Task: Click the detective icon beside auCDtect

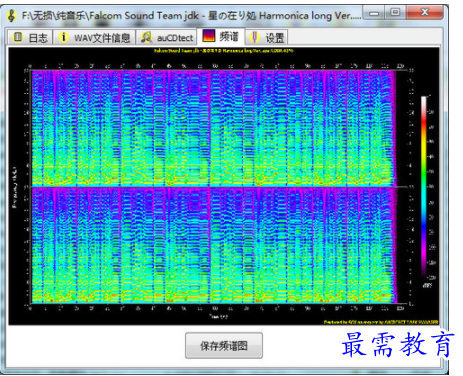Action: point(146,37)
